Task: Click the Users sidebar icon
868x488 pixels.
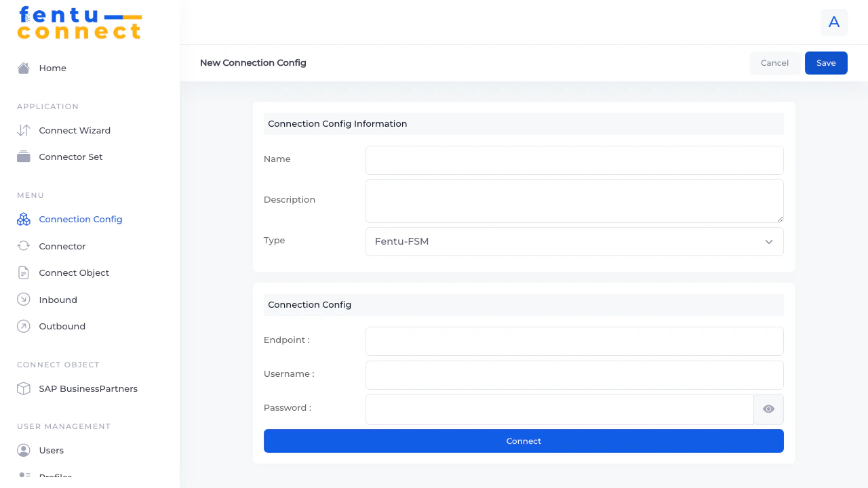Action: click(x=23, y=450)
